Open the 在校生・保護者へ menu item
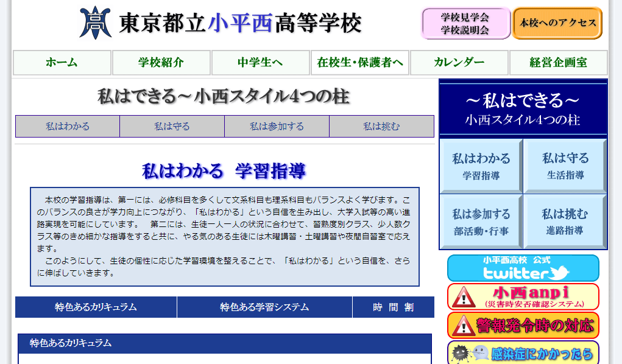 click(x=359, y=63)
